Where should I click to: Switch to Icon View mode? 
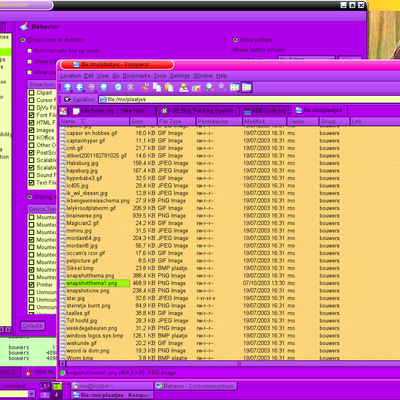coord(234,87)
